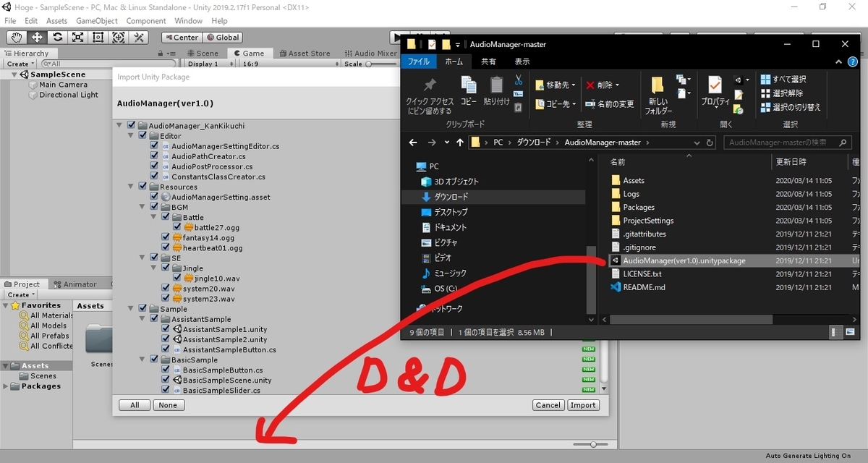
Task: Click the Properties icon in Explorer ribbon
Action: pyautogui.click(x=715, y=85)
